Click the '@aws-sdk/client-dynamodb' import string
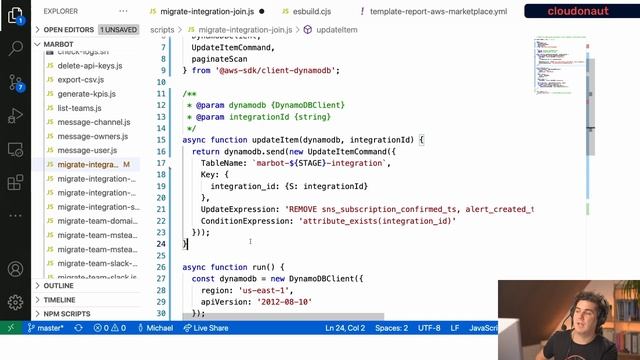 click(x=276, y=71)
